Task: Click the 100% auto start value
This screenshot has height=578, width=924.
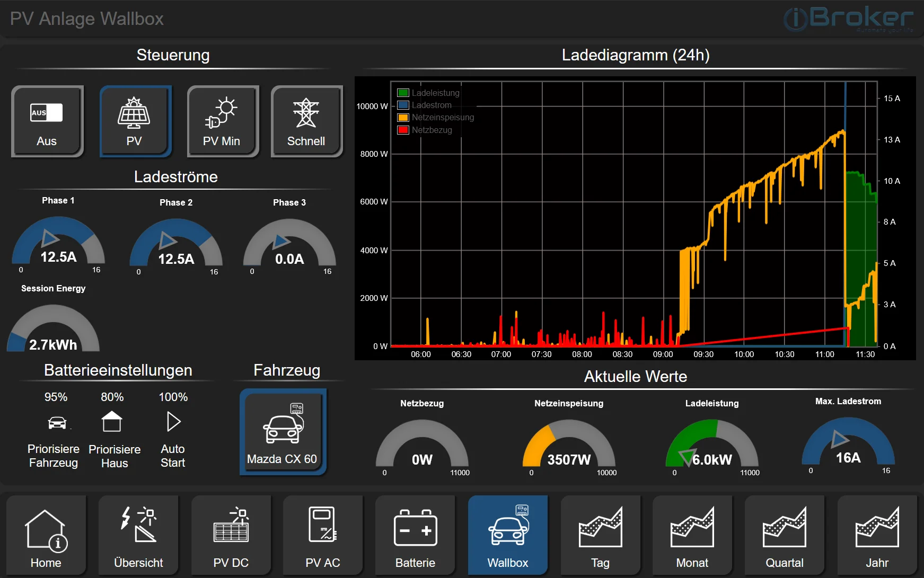Action: coord(173,397)
